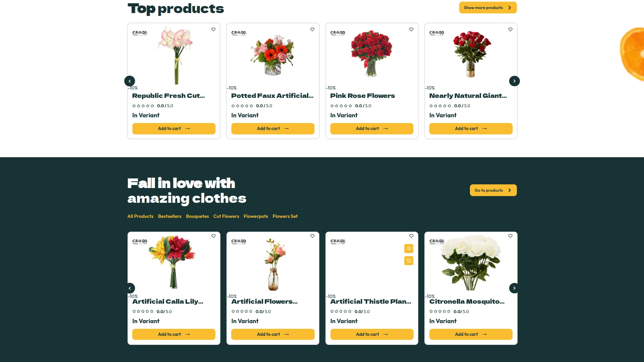This screenshot has height=362, width=644.
Task: Click the Go to products button
Action: point(493,190)
